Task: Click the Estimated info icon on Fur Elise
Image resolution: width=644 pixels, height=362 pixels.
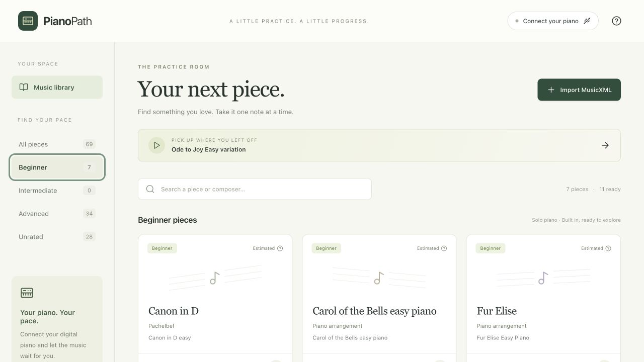Action: (x=608, y=248)
